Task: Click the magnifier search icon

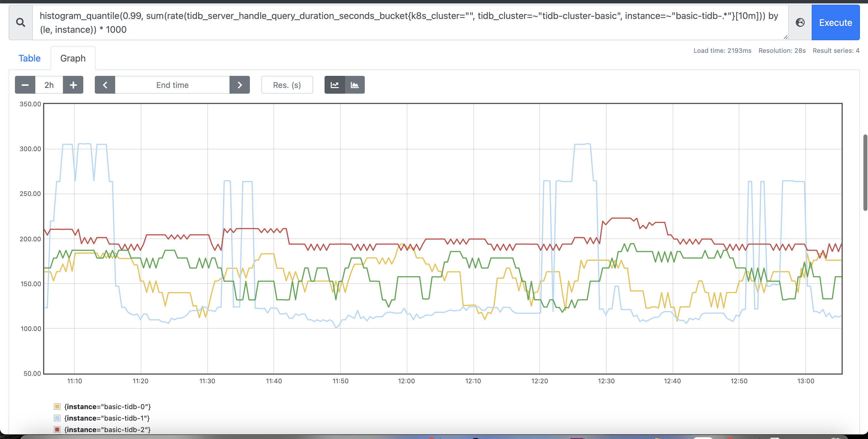Action: [21, 23]
